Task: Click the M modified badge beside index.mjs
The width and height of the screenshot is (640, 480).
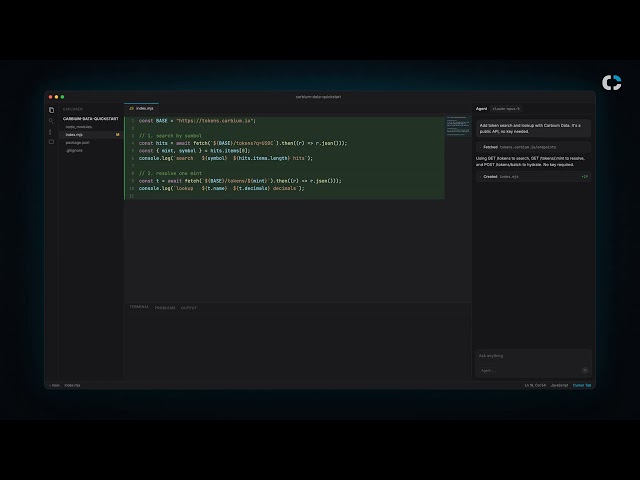Action: [x=118, y=134]
